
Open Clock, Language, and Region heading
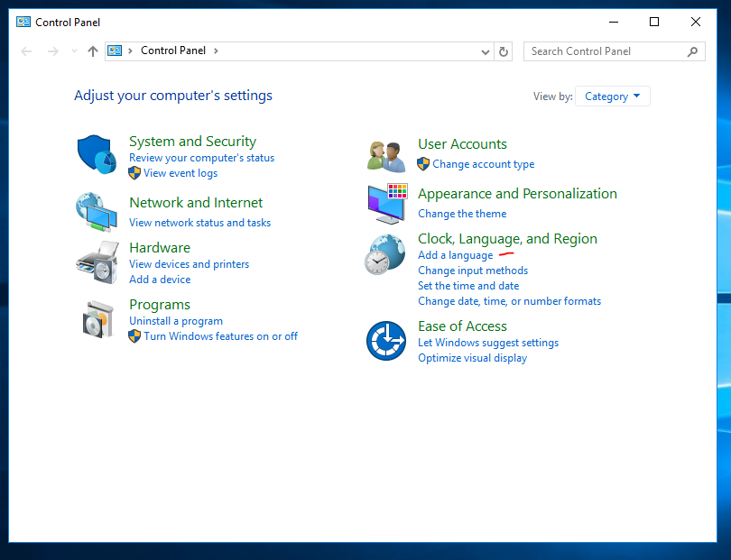pyautogui.click(x=508, y=239)
